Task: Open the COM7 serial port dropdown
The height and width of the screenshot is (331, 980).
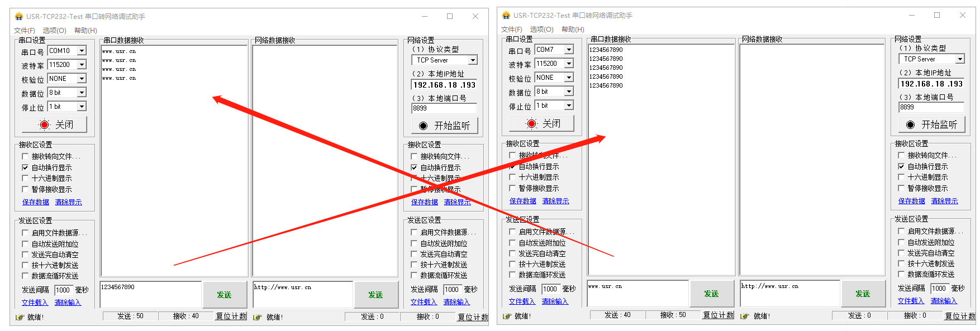Action: (x=569, y=50)
